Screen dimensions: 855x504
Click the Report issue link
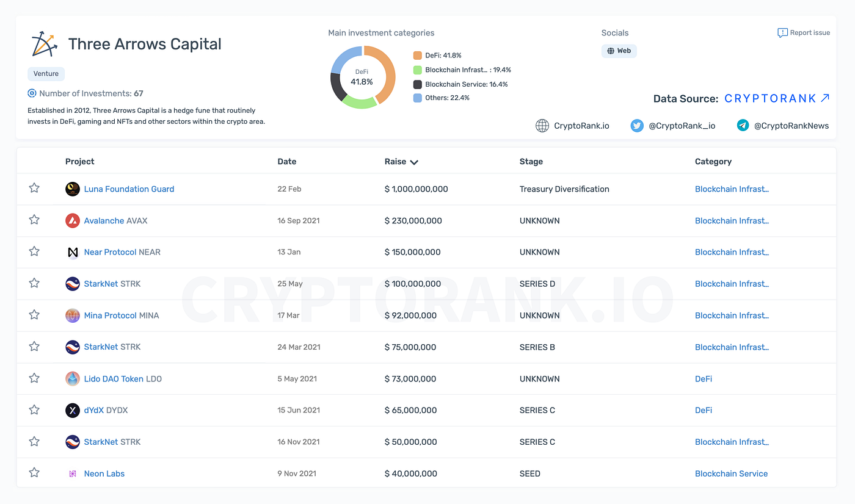[x=804, y=33]
